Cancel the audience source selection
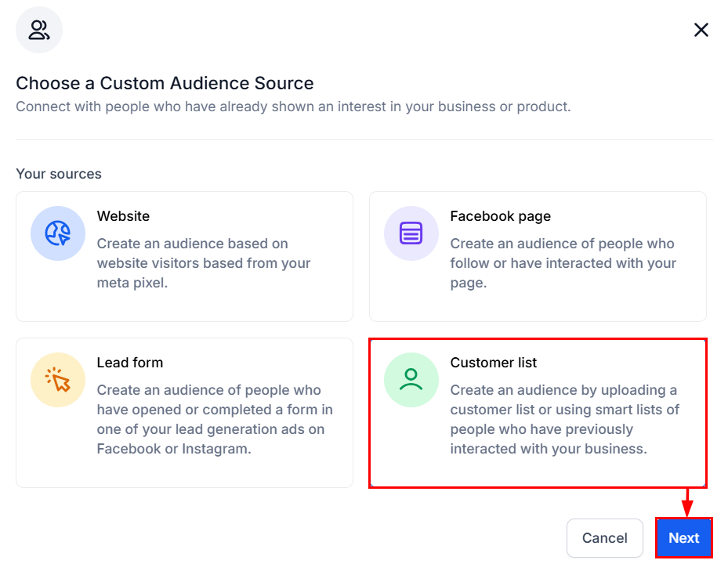728x571 pixels. click(x=604, y=538)
